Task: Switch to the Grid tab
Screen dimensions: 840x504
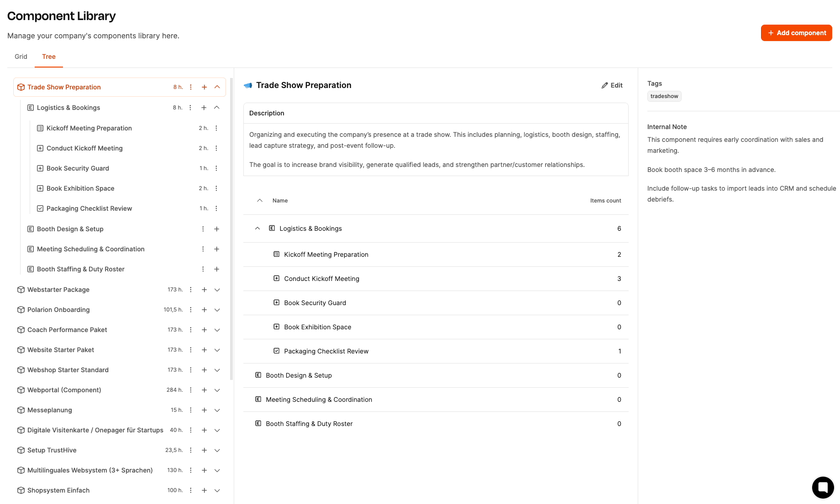Action: pyautogui.click(x=21, y=57)
